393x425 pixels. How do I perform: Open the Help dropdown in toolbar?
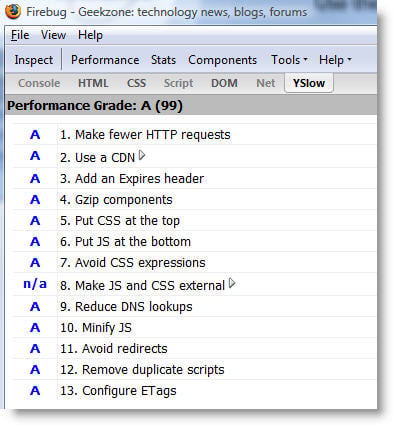tap(335, 60)
